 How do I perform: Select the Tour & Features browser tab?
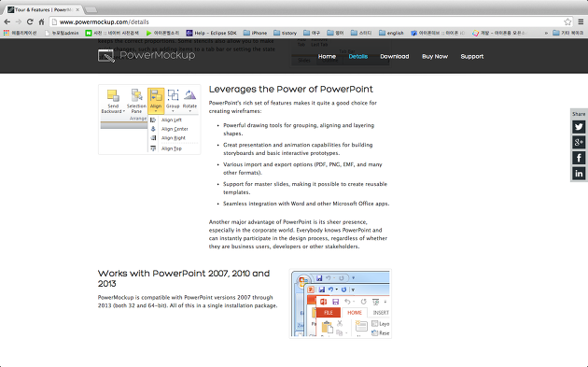[x=43, y=9]
